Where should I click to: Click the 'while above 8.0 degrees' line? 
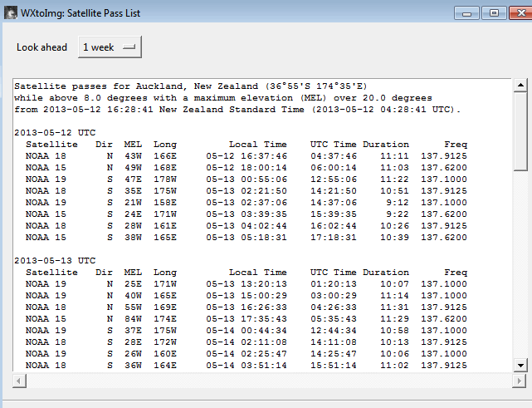click(223, 98)
